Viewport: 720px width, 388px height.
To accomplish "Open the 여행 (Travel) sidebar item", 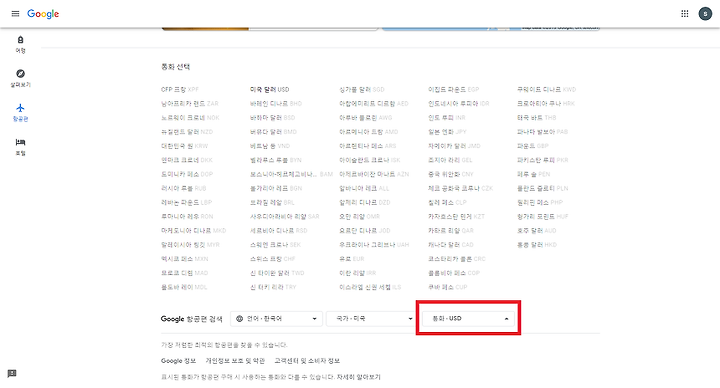I will 20,45.
